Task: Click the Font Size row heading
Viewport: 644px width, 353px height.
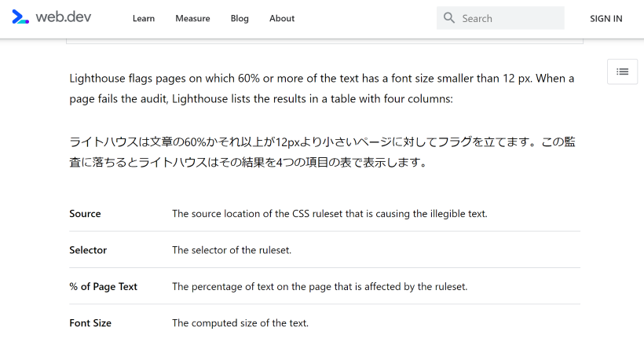Action: click(x=90, y=323)
